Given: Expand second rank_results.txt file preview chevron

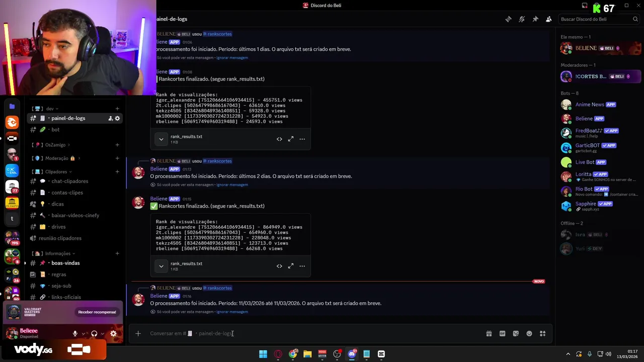Looking at the screenshot, I should [161, 266].
